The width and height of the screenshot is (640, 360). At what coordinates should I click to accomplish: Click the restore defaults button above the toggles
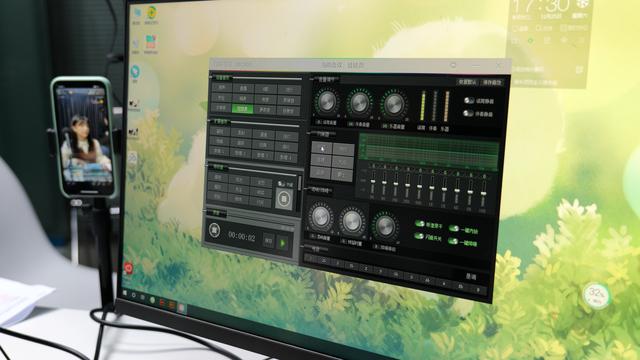[467, 82]
